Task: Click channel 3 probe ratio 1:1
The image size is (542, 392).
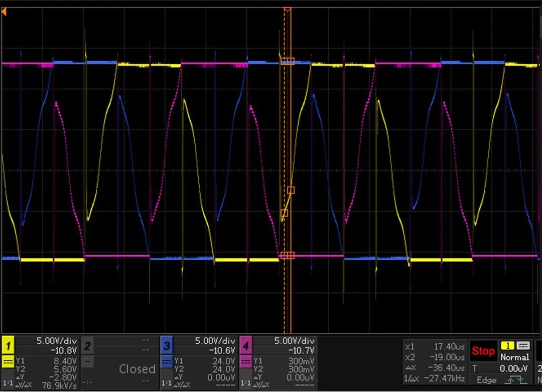Action: 166,383
